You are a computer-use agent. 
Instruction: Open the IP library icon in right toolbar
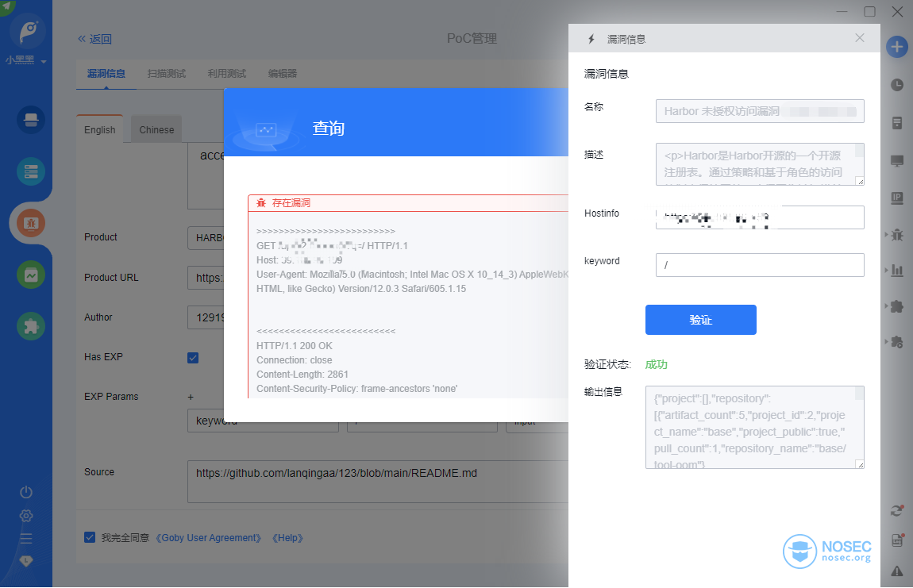click(896, 198)
